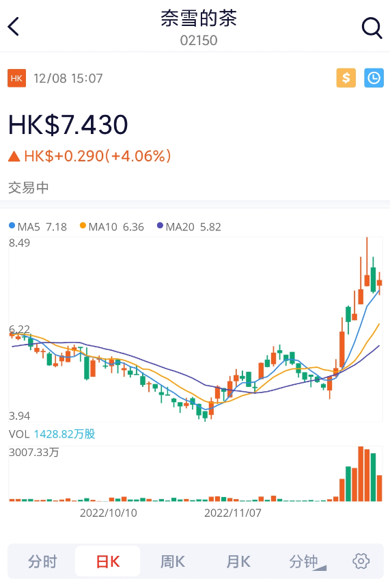Viewport: 390px width, 588px height.
Task: Tap the MA20 5.82 indicator label
Action: coord(189,227)
